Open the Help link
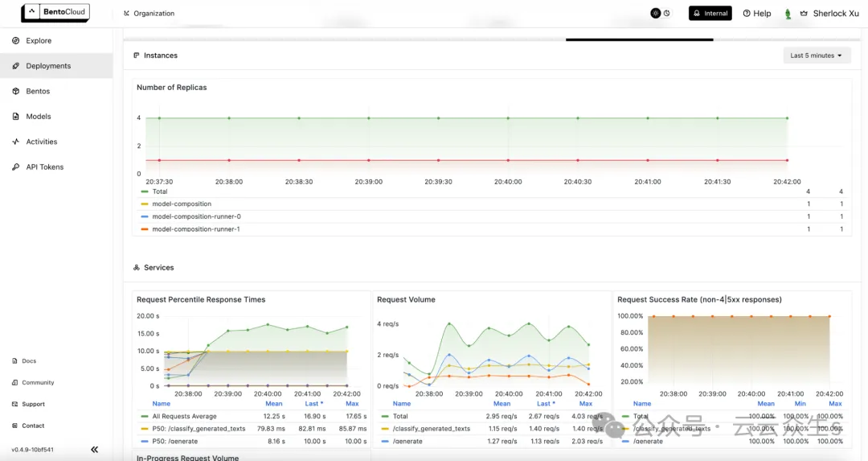 (x=757, y=14)
